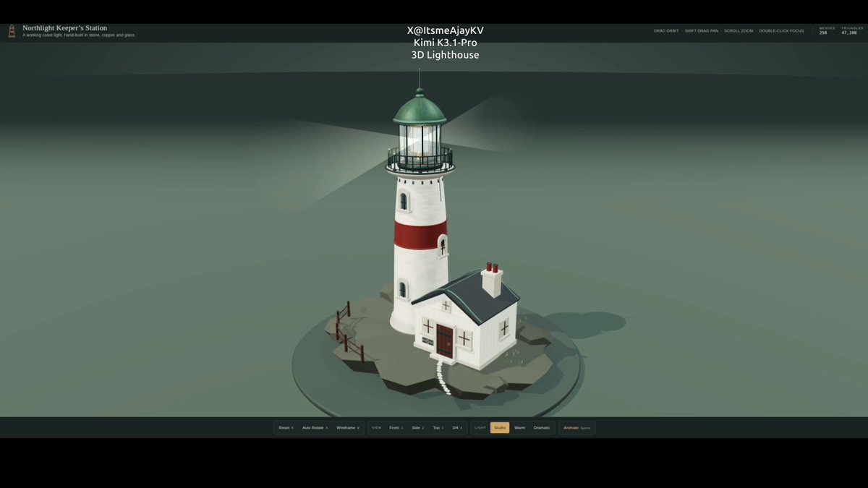868x488 pixels.
Task: Toggle Wireframe mode
Action: (347, 428)
